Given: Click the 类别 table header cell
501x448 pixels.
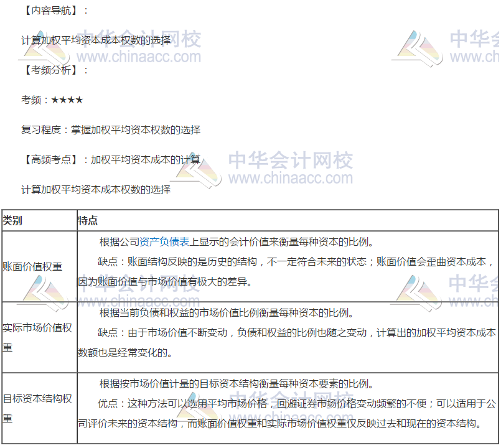Looking at the screenshot, I should tap(39, 220).
